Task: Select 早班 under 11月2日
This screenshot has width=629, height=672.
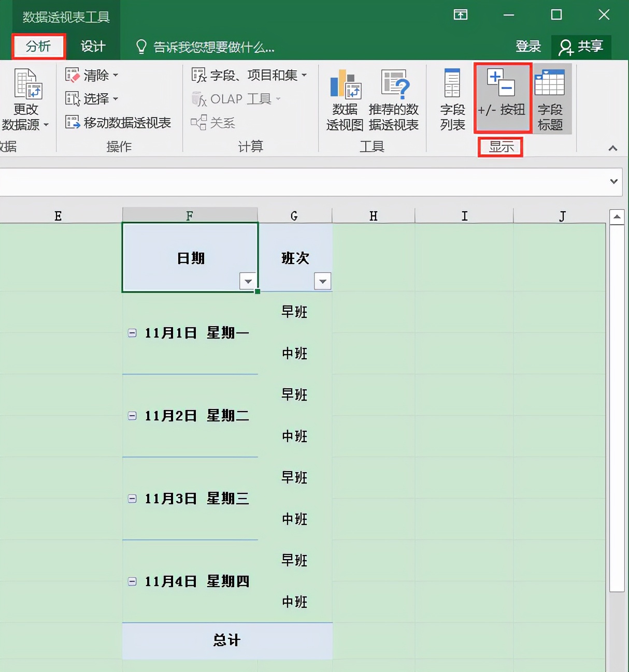Action: click(295, 395)
